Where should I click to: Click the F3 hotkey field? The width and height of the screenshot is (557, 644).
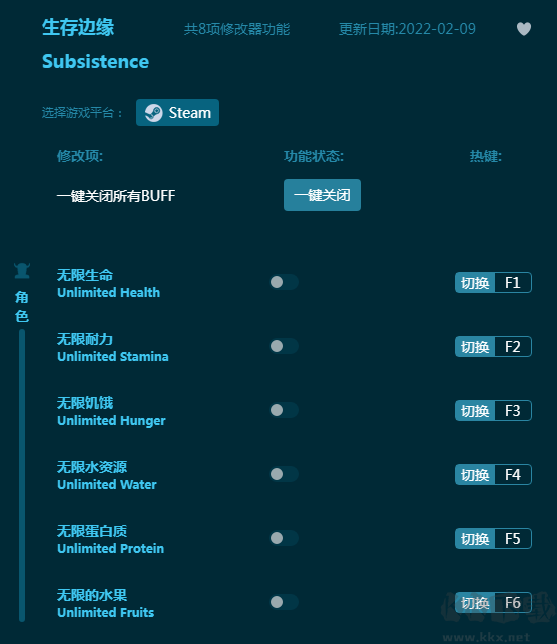pyautogui.click(x=513, y=411)
